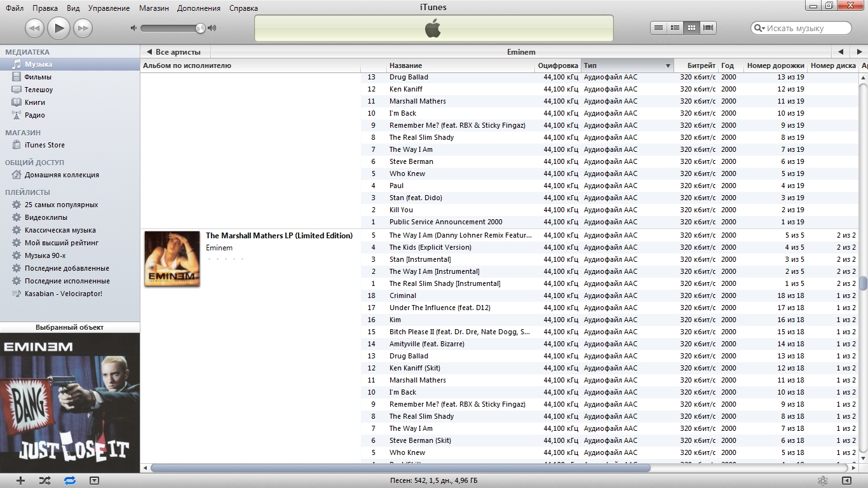Open the Магазин menu

click(x=154, y=8)
